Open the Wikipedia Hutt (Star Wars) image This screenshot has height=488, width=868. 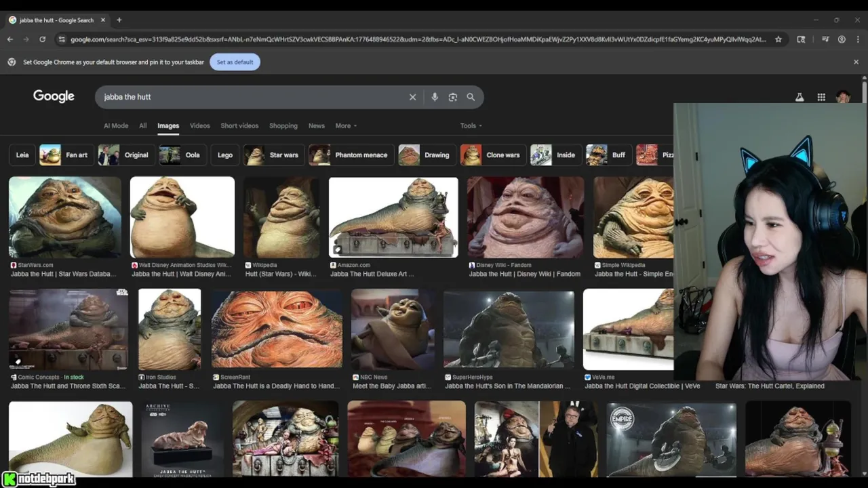click(281, 217)
